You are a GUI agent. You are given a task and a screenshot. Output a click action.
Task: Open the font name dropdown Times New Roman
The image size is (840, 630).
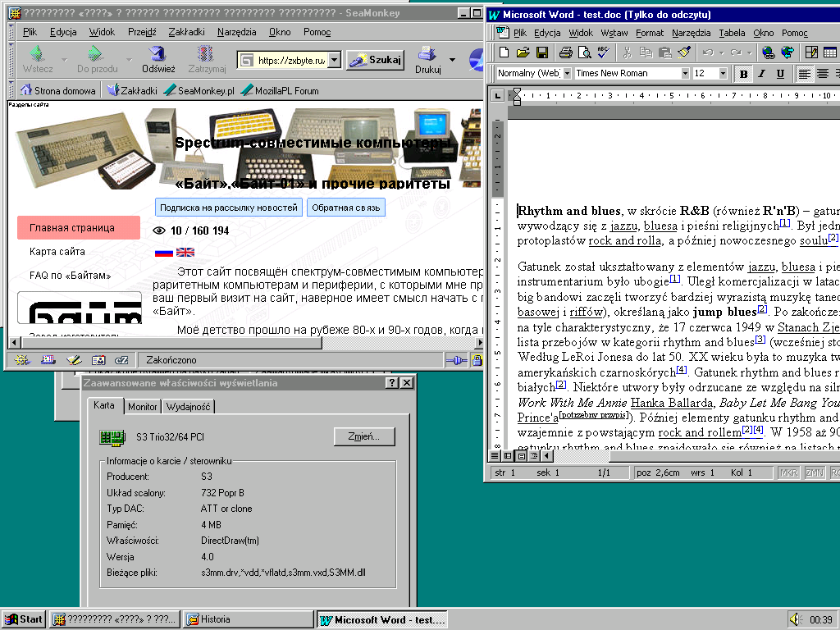click(x=685, y=73)
